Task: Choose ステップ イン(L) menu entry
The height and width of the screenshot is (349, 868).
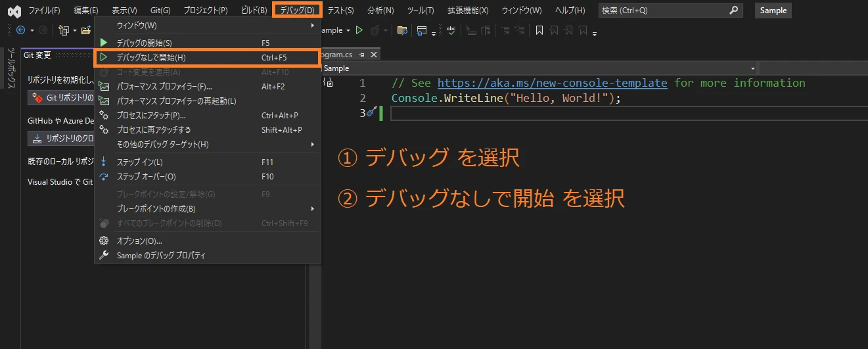Action: pyautogui.click(x=207, y=162)
